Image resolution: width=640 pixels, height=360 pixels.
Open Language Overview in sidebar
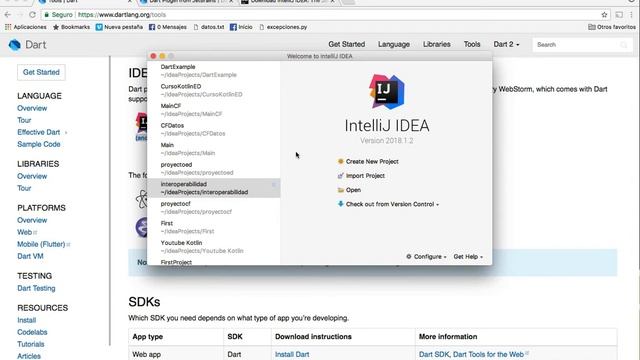(x=32, y=108)
